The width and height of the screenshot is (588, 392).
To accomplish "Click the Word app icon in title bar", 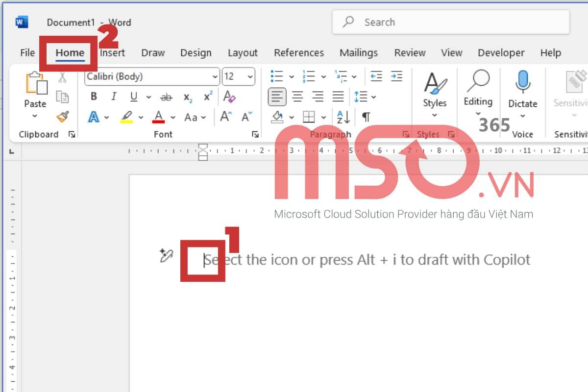I will click(22, 22).
